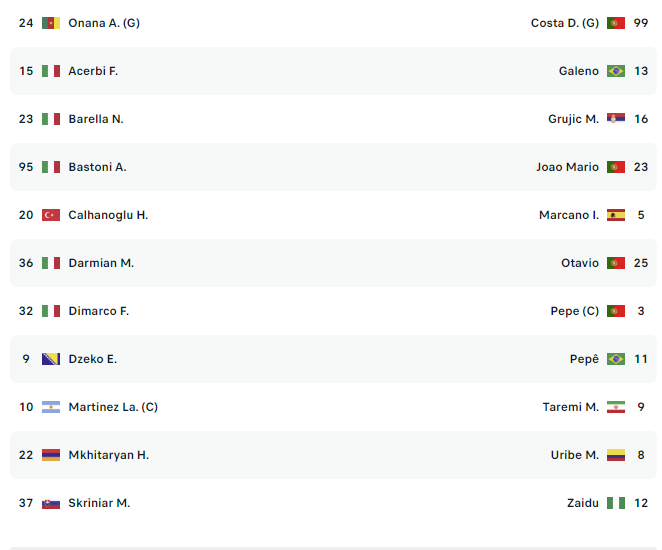Select captain Pepe (C) name
662x550 pixels.
click(574, 311)
